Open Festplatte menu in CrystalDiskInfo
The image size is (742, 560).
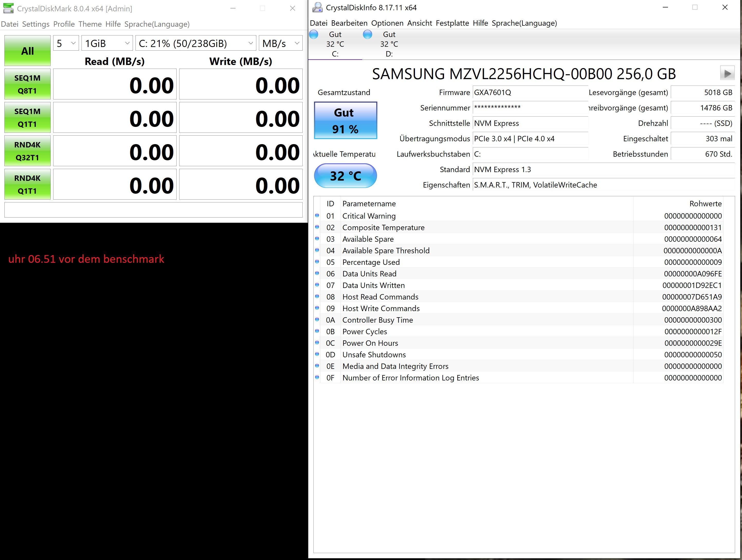(453, 23)
